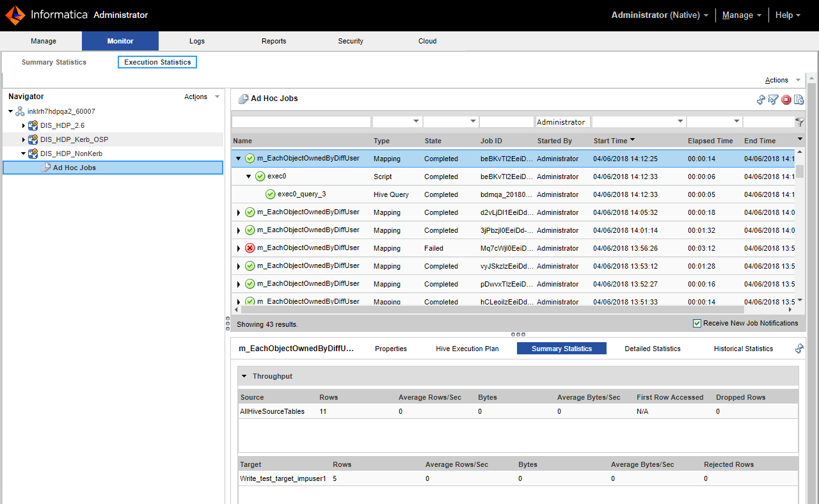Screen dimensions: 819x504
Task: Open the Navigator Actions menu
Action: (x=202, y=97)
